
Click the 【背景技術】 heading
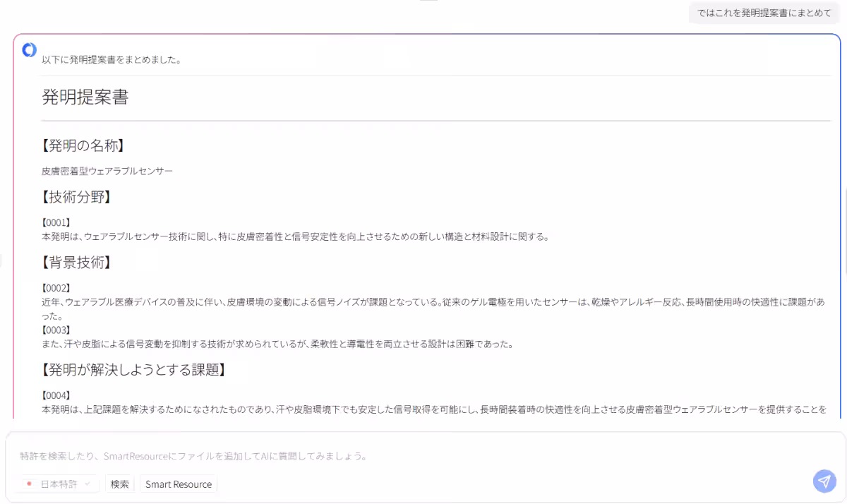click(x=75, y=263)
